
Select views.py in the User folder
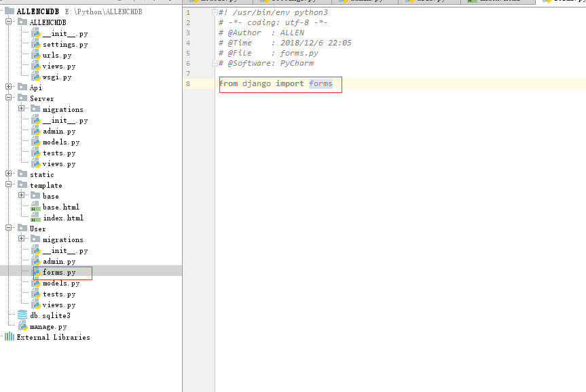point(59,305)
